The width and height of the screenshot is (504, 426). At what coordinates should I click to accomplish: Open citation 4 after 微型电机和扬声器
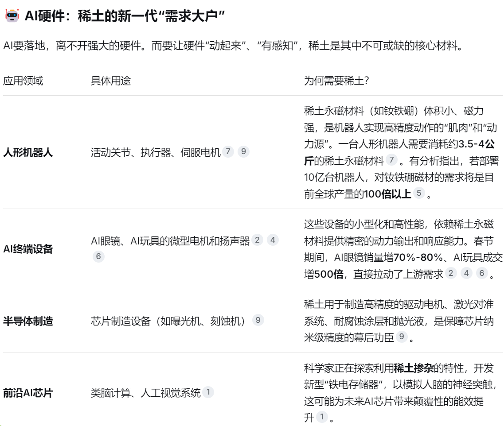[x=273, y=240]
